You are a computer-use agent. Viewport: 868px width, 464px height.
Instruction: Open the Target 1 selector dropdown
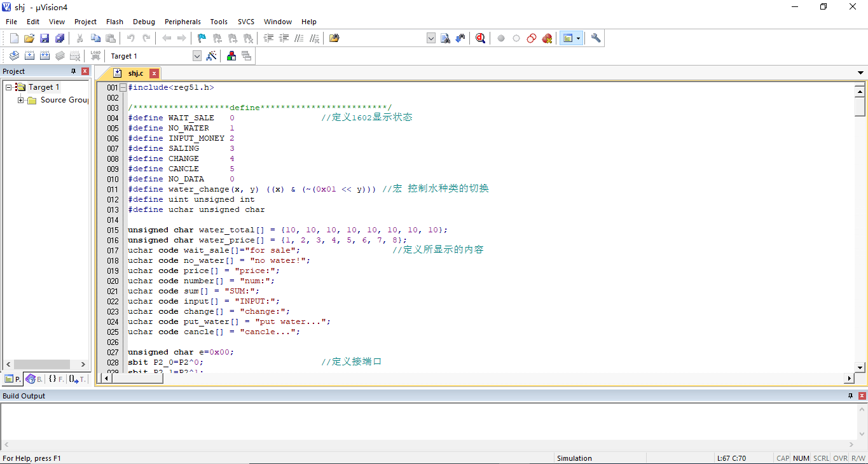197,56
